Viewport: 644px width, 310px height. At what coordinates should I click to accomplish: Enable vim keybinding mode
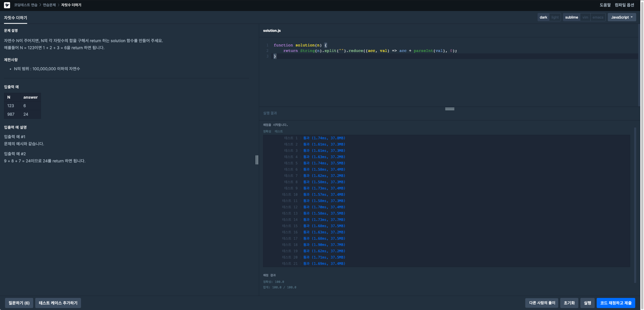(585, 17)
